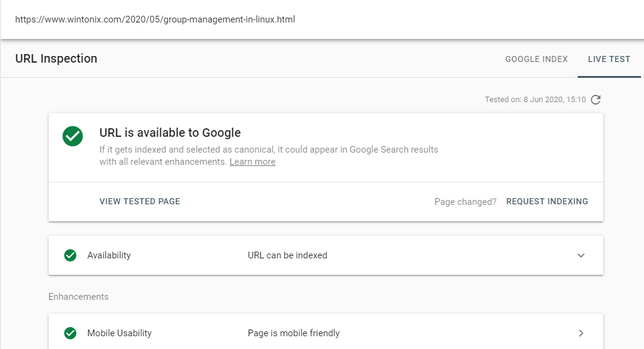Click the refresh test icon
644x349 pixels.
click(595, 100)
